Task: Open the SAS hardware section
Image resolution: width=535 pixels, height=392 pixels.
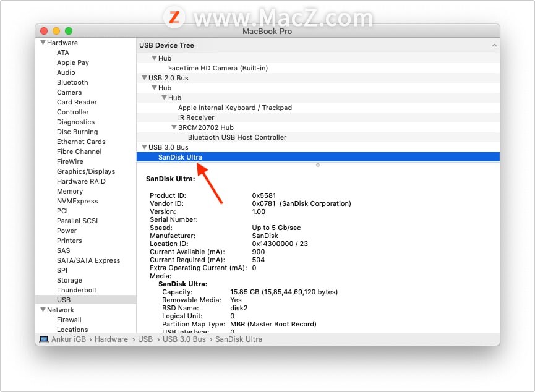Action: [64, 250]
